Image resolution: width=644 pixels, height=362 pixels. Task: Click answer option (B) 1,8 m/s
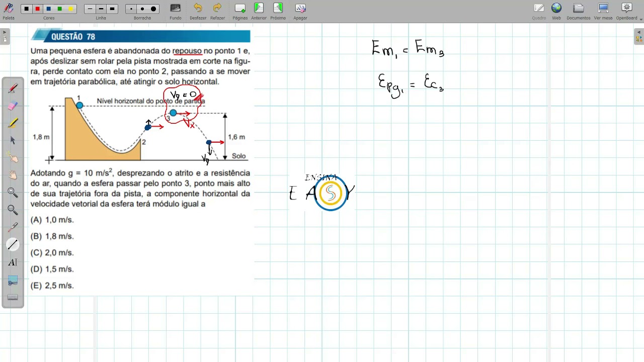(x=52, y=236)
